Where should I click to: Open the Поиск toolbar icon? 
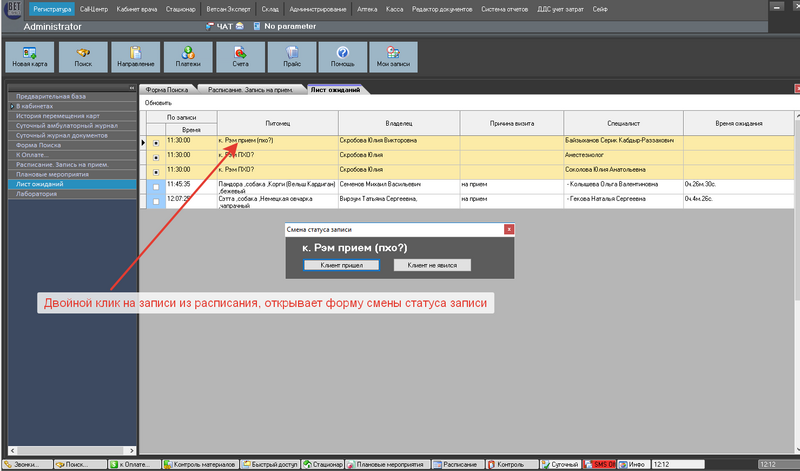click(83, 56)
